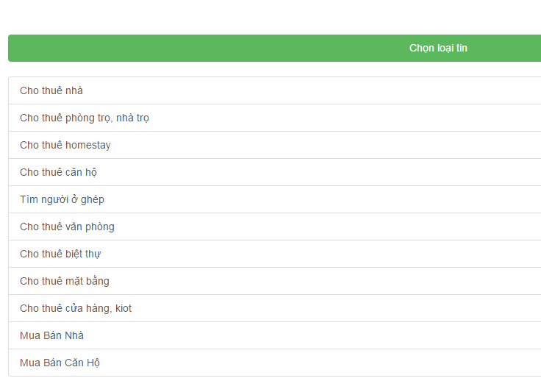Pick "Cho thuê mặt bằng" from list
541x392 pixels.
65,281
